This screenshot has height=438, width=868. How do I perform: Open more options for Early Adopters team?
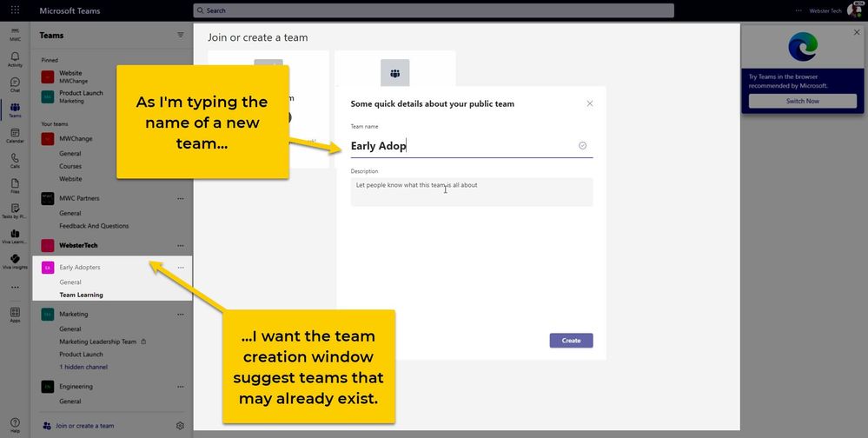[x=181, y=268]
